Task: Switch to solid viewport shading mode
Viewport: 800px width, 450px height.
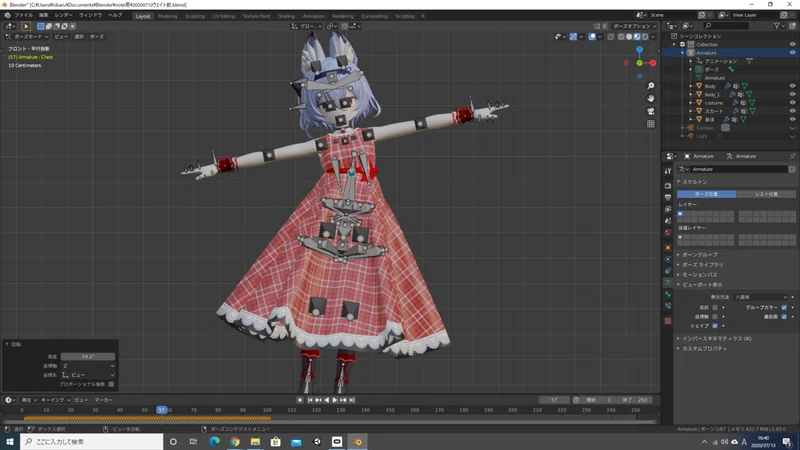Action: point(629,37)
